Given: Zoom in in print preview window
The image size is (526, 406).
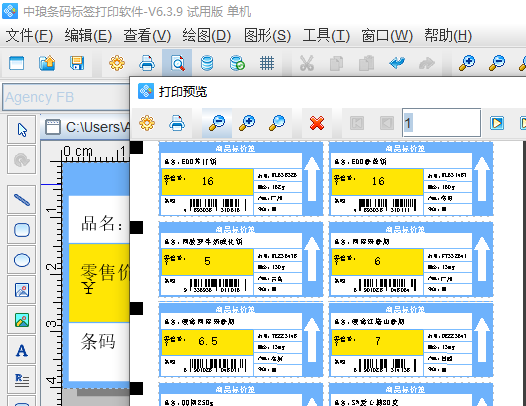Looking at the screenshot, I should 247,123.
